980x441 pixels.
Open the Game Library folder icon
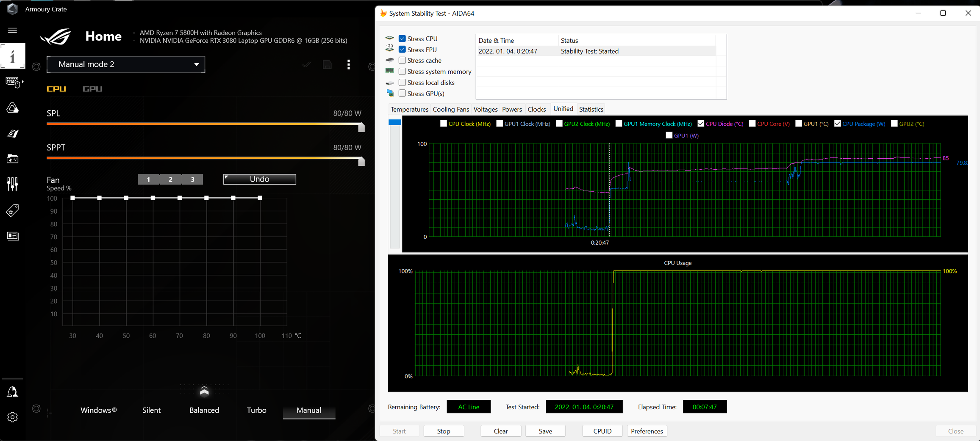coord(12,159)
